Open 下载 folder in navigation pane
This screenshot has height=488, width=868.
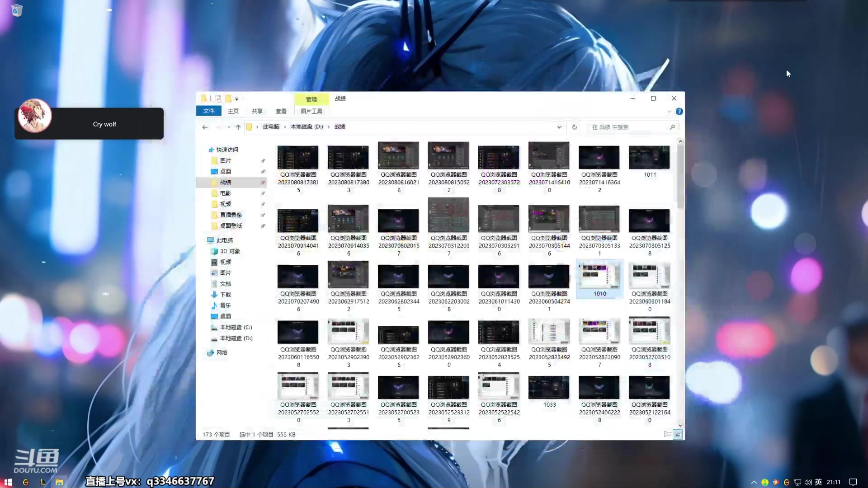(x=225, y=295)
